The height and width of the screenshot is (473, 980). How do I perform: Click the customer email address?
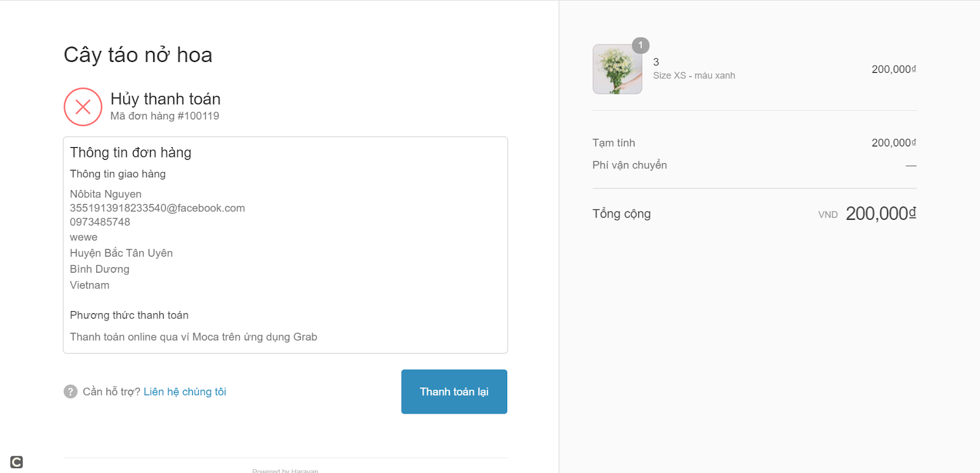tap(157, 208)
